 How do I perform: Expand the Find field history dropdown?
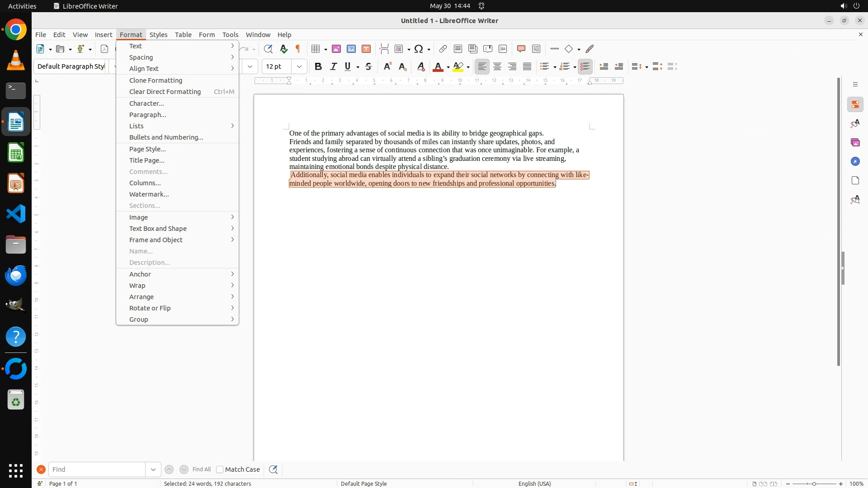pyautogui.click(x=153, y=469)
